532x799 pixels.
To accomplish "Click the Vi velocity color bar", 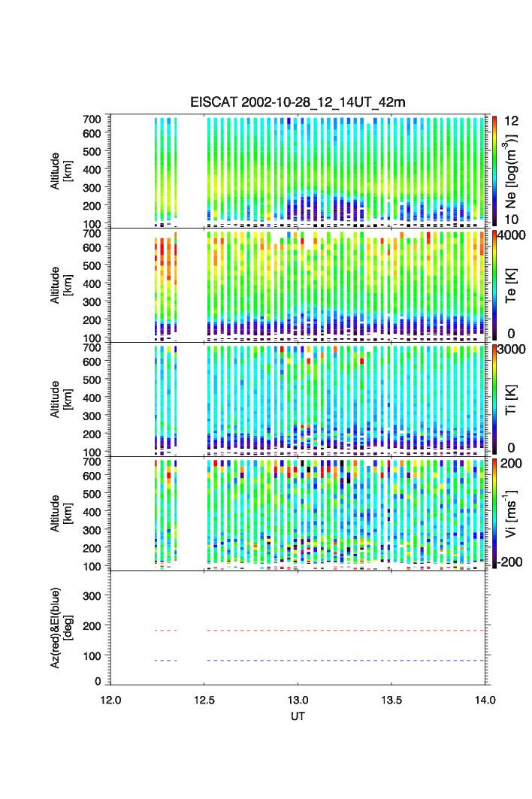I will pyautogui.click(x=494, y=513).
